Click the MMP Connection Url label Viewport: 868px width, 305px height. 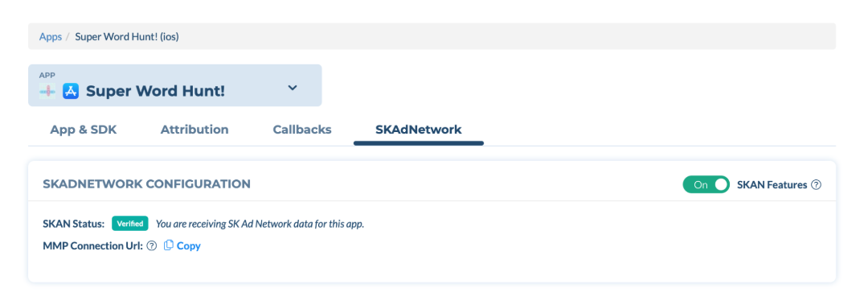[x=93, y=245]
